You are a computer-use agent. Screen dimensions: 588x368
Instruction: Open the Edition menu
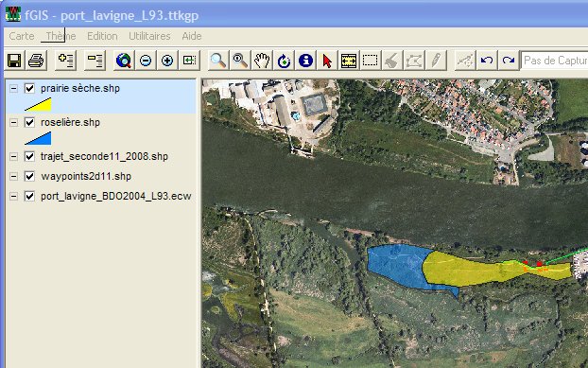(x=102, y=36)
